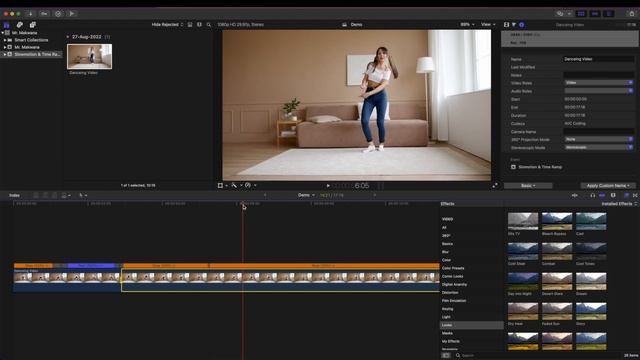The height and width of the screenshot is (360, 640).
Task: Open the 360° Projection Mode dropdown
Action: 598,139
